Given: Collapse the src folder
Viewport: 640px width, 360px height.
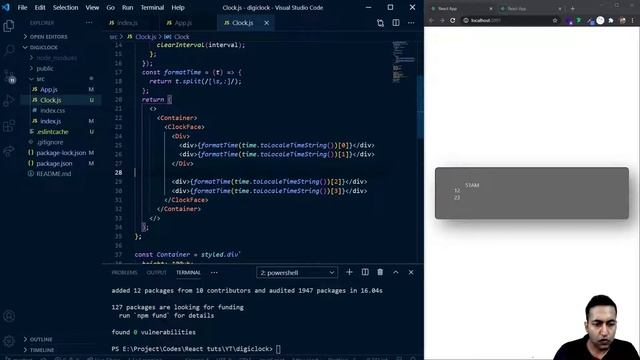Looking at the screenshot, I should (x=40, y=79).
